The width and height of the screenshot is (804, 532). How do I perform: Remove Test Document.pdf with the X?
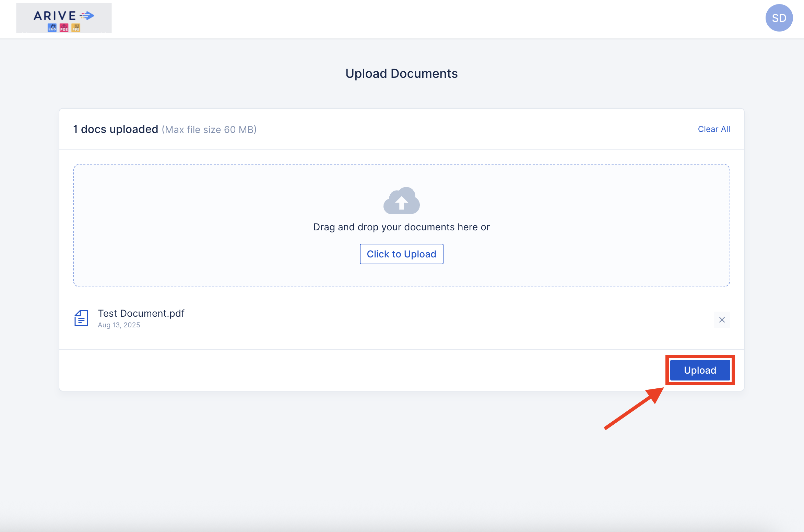pos(722,320)
